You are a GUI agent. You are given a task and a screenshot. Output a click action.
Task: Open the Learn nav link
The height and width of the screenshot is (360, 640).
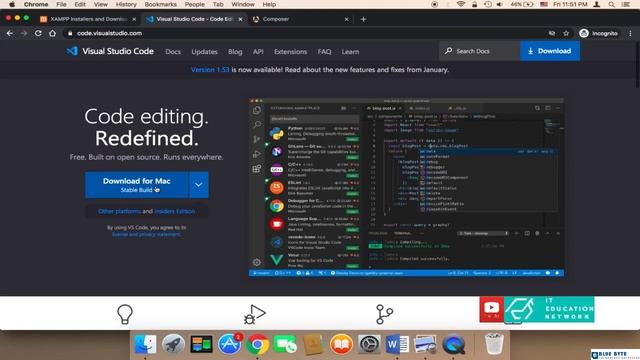click(350, 52)
